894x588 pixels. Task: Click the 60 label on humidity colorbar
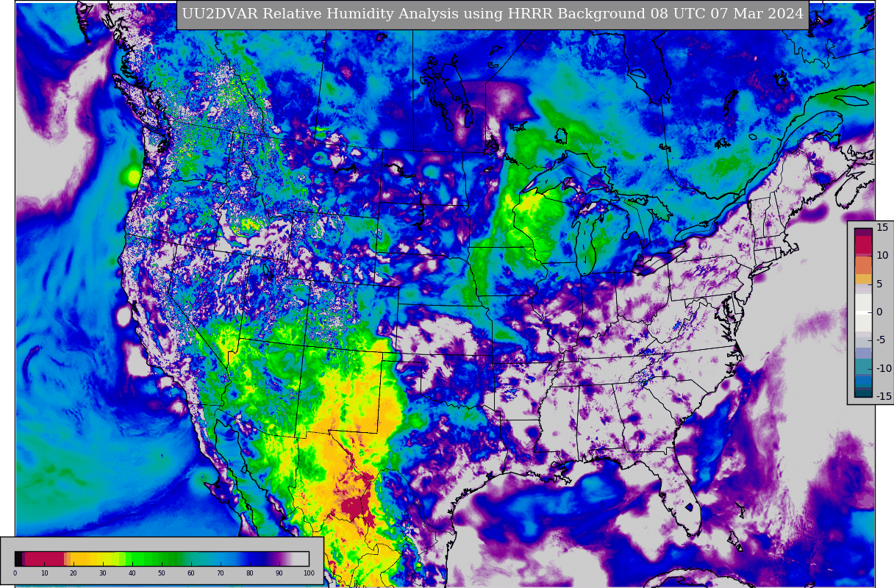point(191,573)
